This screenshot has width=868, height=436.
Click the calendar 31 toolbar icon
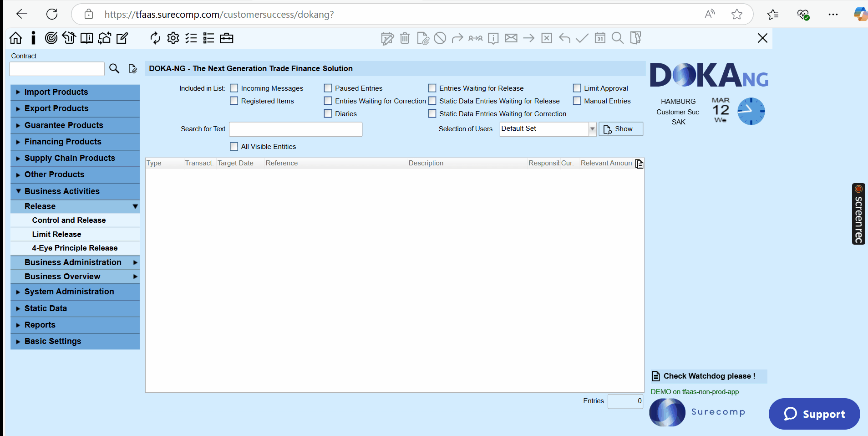(600, 38)
